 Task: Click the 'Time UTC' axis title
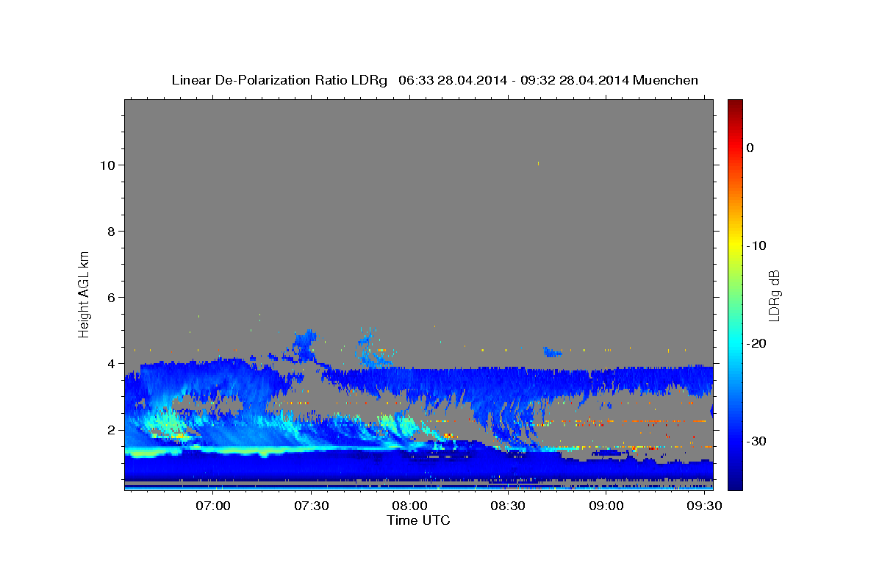(x=418, y=520)
